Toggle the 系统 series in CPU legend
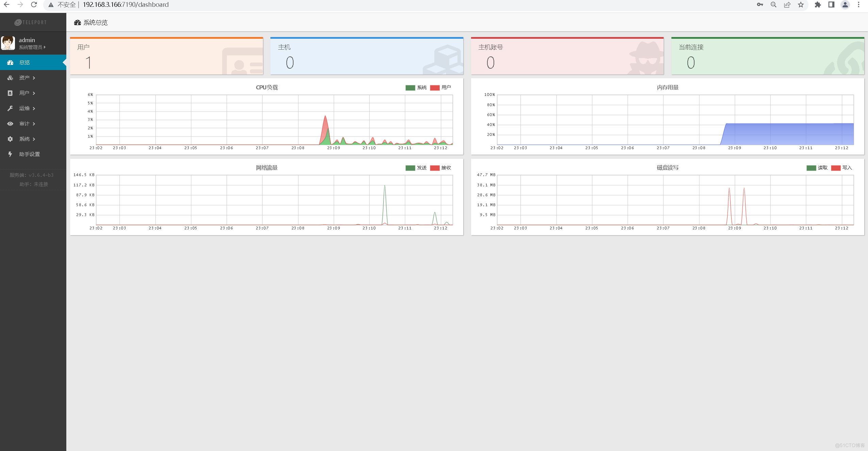This screenshot has height=451, width=868. coord(416,88)
